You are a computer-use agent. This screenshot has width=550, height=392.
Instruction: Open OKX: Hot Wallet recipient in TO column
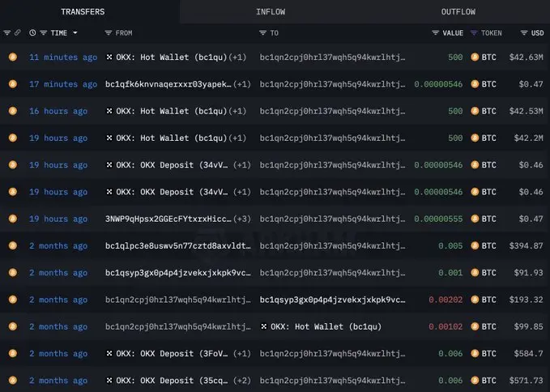tap(321, 326)
